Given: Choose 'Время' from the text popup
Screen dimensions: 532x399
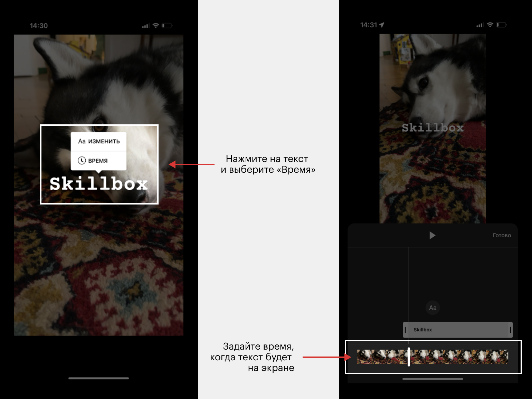Looking at the screenshot, I should pyautogui.click(x=98, y=161).
